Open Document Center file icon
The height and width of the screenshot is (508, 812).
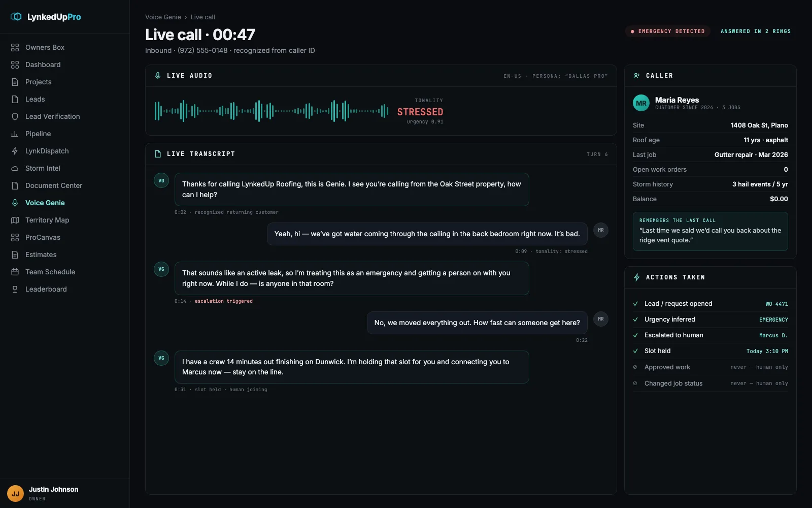[15, 185]
